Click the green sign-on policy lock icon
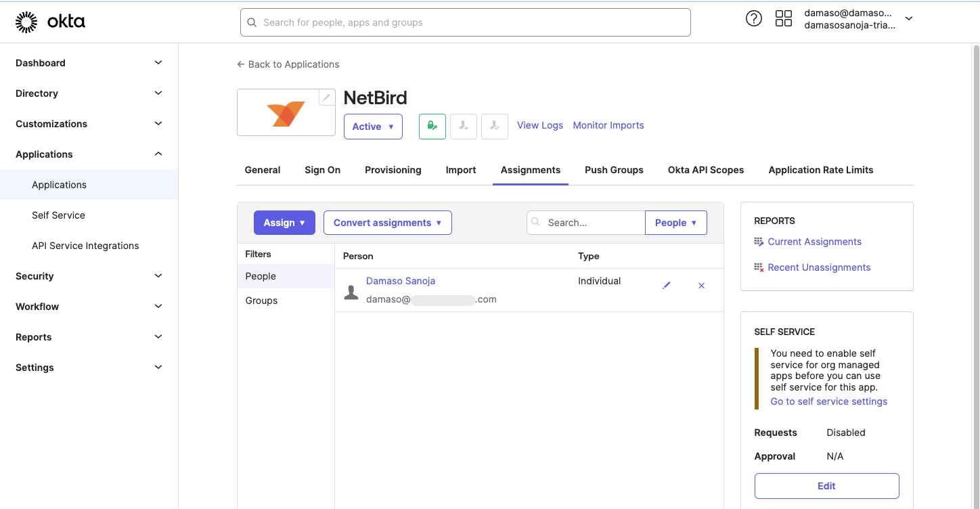 pyautogui.click(x=432, y=126)
